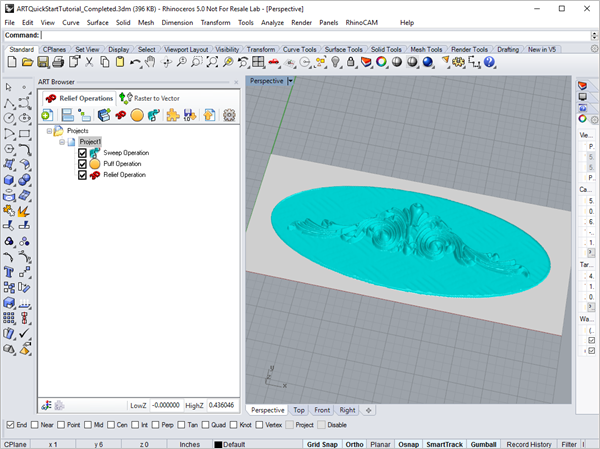600x449 pixels.
Task: Click the orange Puff operation toolbar icon
Action: pyautogui.click(x=137, y=115)
